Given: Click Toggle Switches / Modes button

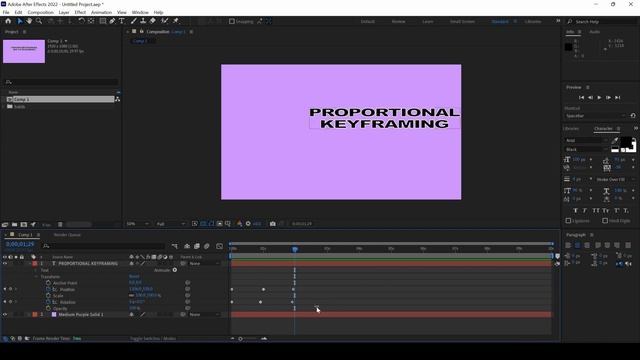Looking at the screenshot, I should (153, 339).
